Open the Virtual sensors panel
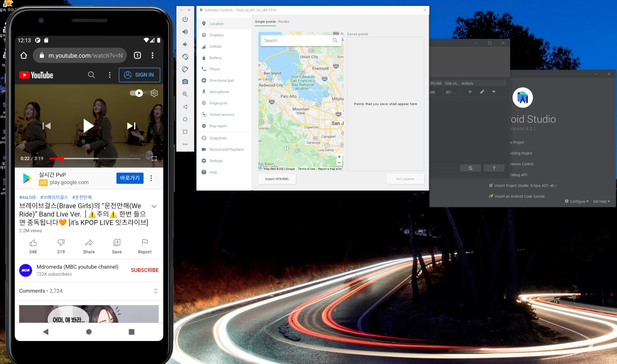The width and height of the screenshot is (617, 364). pyautogui.click(x=221, y=115)
